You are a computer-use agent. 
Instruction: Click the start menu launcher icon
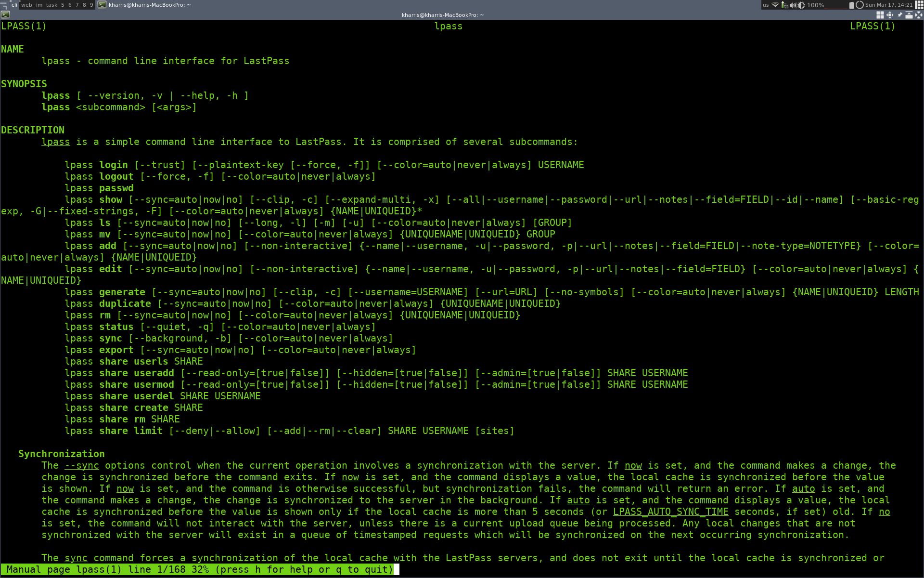click(4, 5)
